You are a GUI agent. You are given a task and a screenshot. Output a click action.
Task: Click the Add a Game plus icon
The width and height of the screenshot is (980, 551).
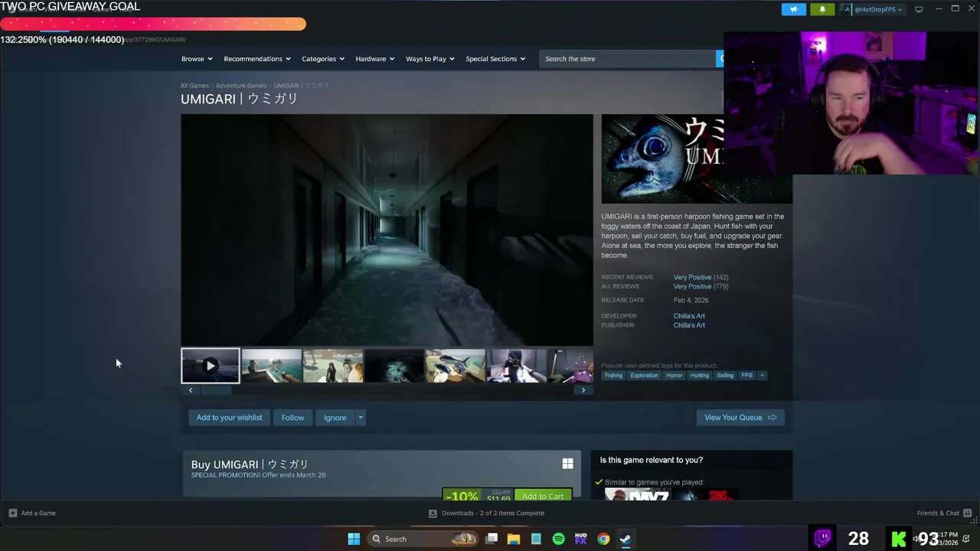[12, 513]
